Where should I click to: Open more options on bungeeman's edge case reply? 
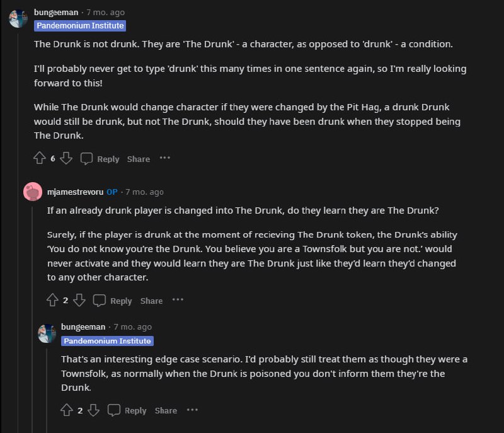[x=192, y=410]
